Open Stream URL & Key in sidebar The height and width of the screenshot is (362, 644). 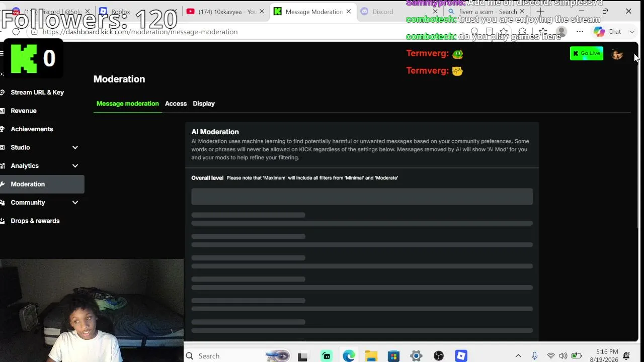click(37, 93)
